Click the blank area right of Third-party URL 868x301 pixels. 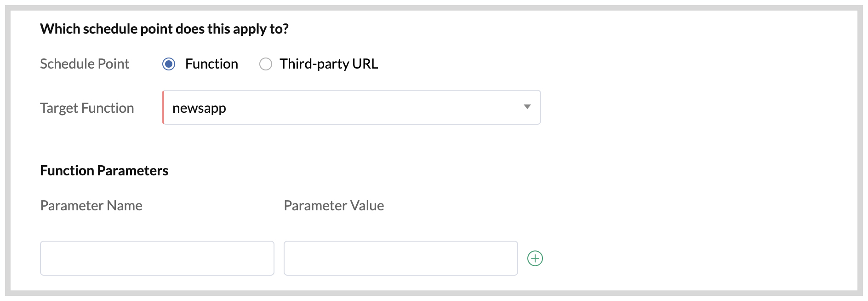(598, 64)
